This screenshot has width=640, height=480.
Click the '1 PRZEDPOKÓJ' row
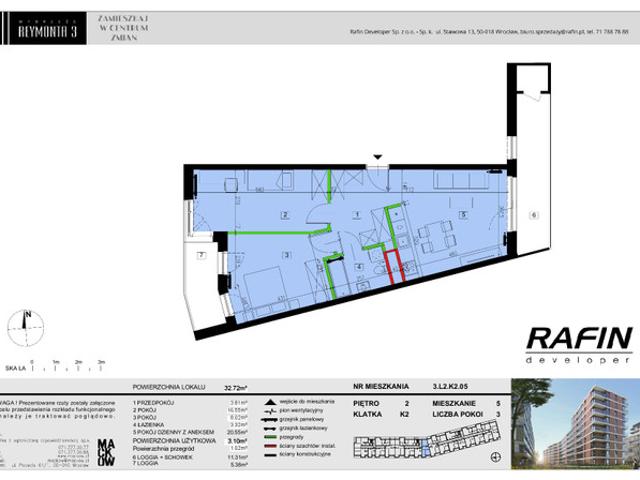click(190, 403)
